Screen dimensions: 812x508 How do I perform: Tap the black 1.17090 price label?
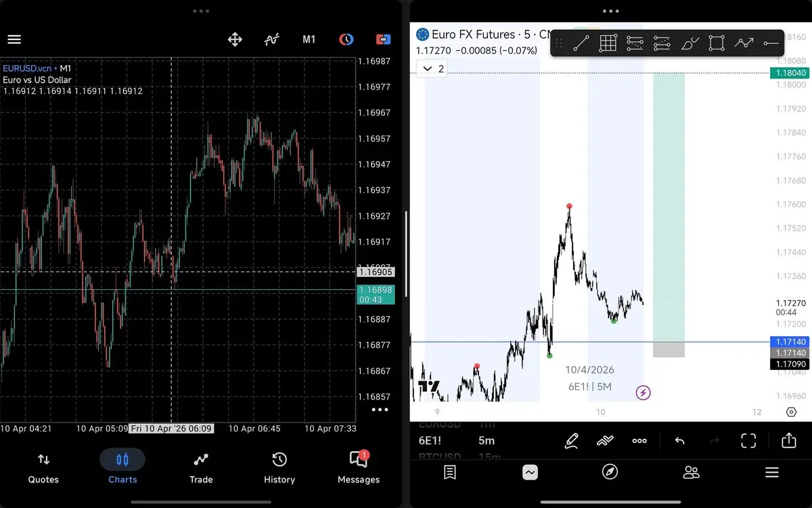[790, 364]
